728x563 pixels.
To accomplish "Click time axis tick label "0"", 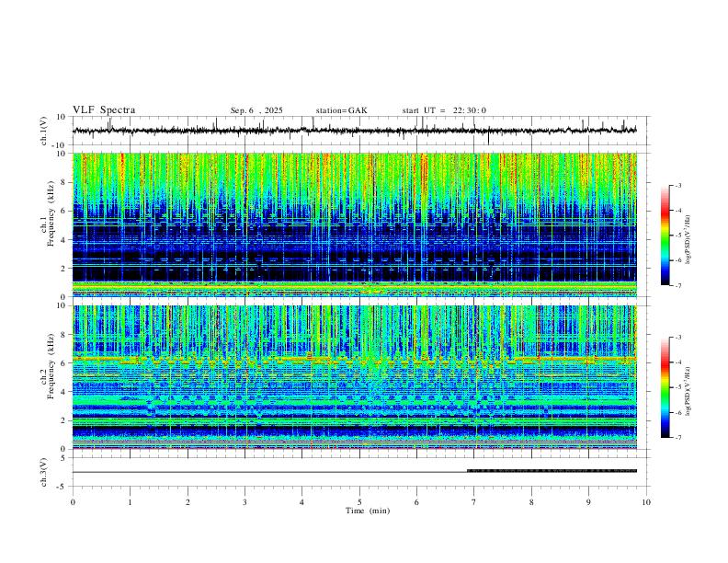I will pyautogui.click(x=73, y=502).
